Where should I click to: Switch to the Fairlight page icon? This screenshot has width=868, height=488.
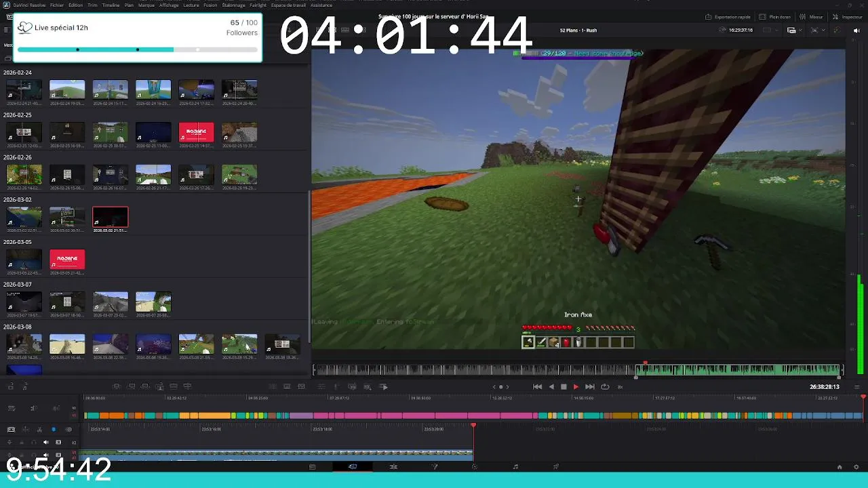515,467
